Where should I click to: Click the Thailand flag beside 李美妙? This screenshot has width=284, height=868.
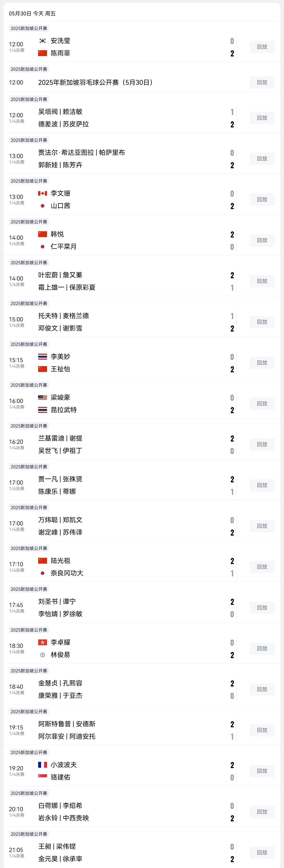[42, 357]
